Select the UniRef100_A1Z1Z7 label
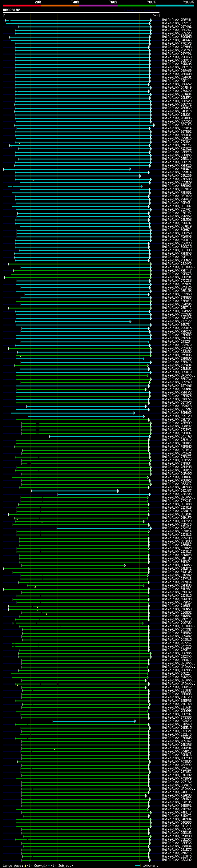197x868 pixels. pyautogui.click(x=176, y=321)
